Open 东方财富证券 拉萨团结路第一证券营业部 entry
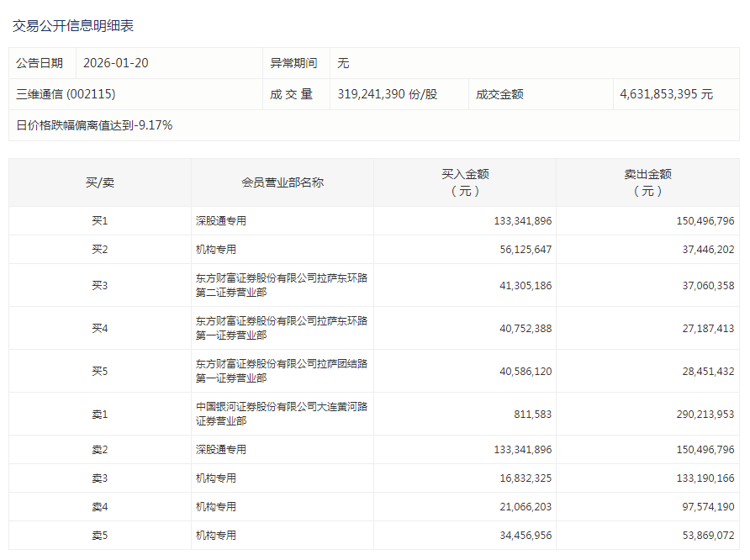The height and width of the screenshot is (560, 750). click(x=281, y=372)
